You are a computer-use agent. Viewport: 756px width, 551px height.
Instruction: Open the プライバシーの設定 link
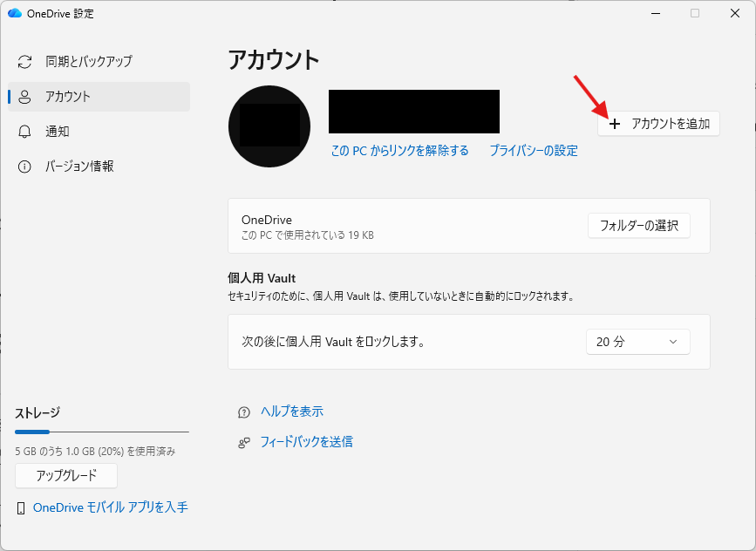pyautogui.click(x=534, y=151)
